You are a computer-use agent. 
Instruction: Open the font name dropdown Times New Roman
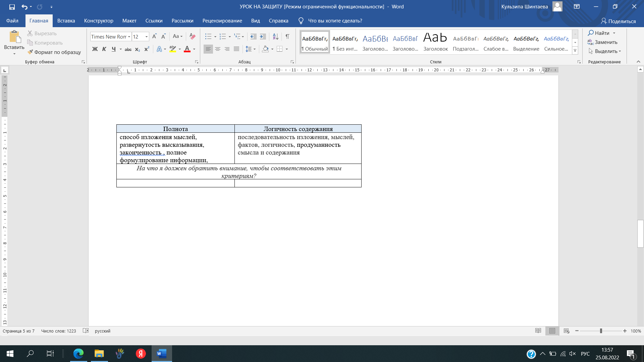tap(129, 37)
